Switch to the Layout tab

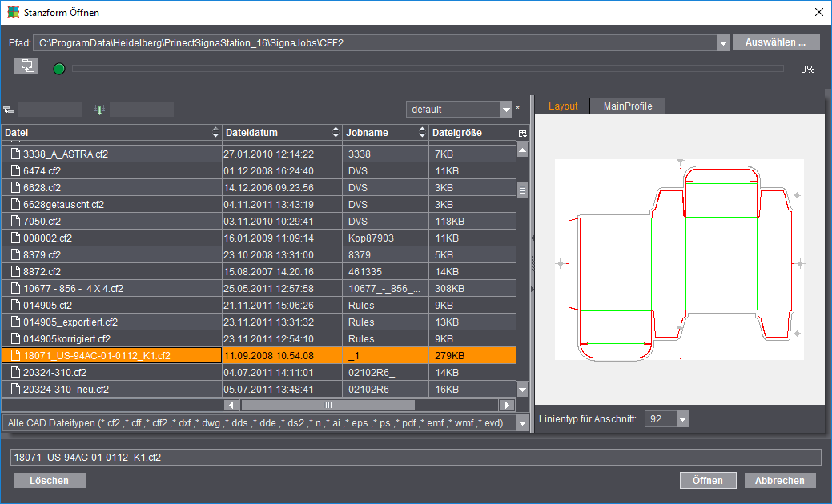pyautogui.click(x=562, y=106)
